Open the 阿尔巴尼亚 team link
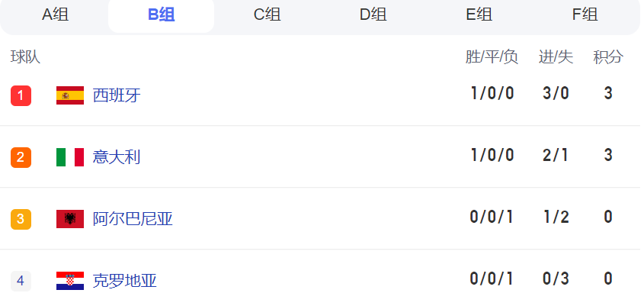Viewport: 644px width, 306px height. [x=133, y=219]
